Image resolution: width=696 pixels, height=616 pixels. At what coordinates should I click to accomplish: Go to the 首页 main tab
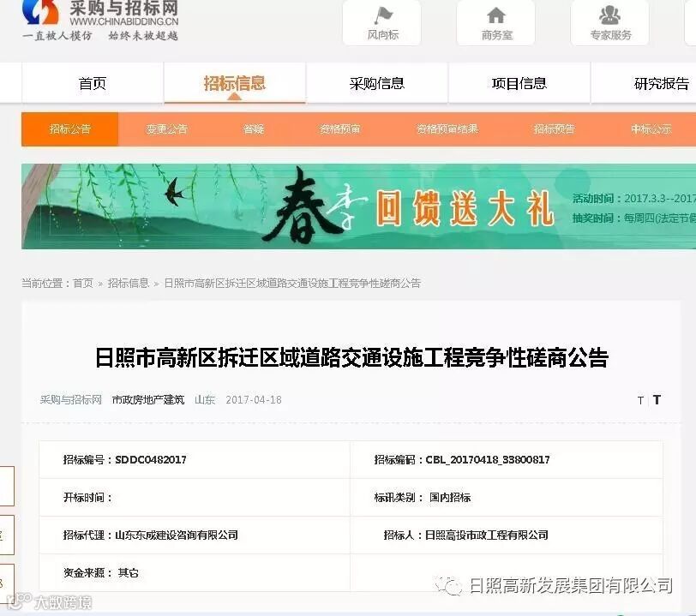93,83
